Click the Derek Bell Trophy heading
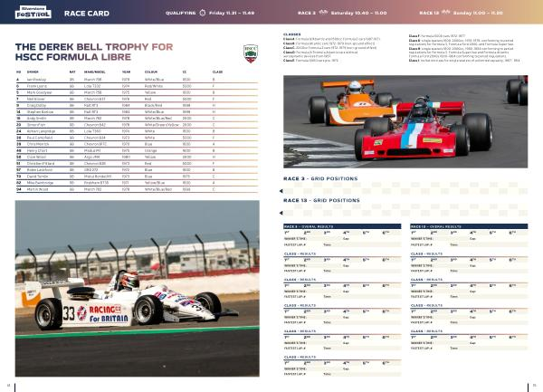This screenshot has width=543, height=392. tap(94, 52)
